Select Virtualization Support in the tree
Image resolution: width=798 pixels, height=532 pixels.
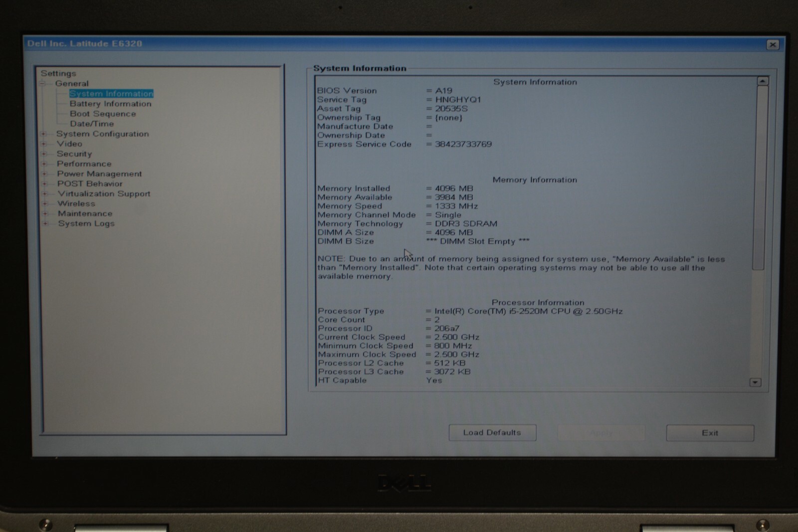[104, 193]
